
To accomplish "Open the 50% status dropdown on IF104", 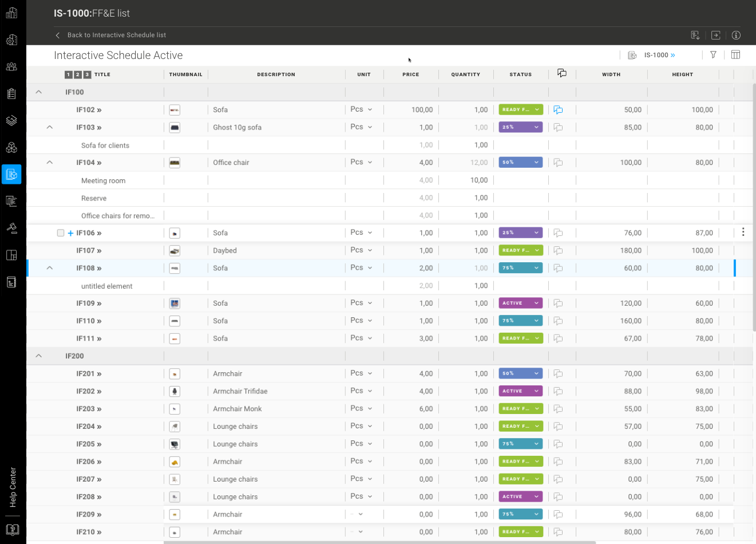I will pyautogui.click(x=520, y=162).
